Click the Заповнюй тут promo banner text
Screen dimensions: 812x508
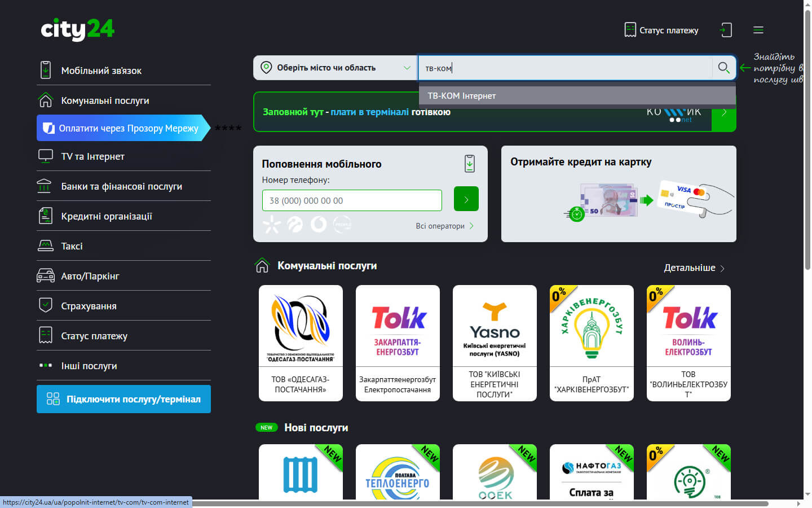[x=356, y=112]
